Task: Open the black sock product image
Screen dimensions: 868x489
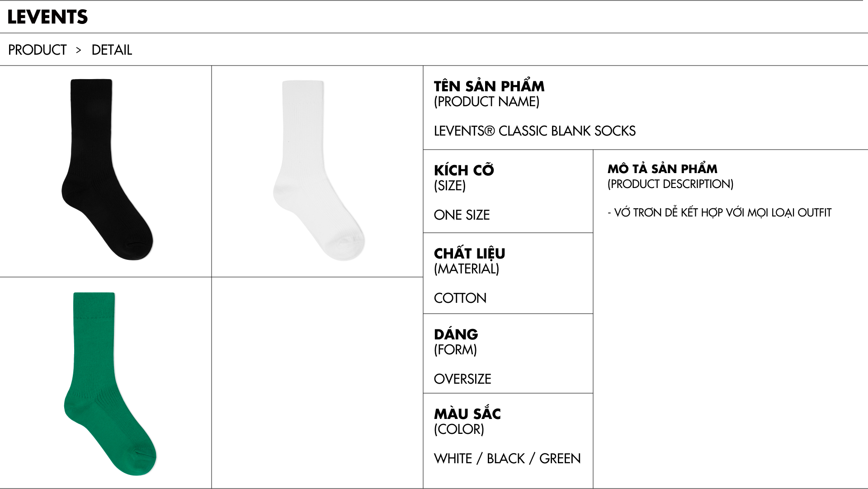Action: 107,170
